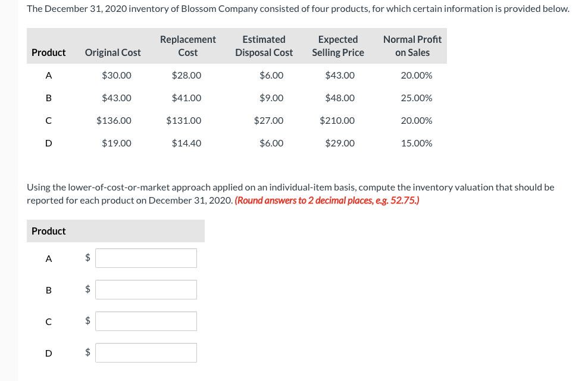Click Product B's replacement cost of $41.00
Image resolution: width=588 pixels, height=381 pixels.
(186, 98)
